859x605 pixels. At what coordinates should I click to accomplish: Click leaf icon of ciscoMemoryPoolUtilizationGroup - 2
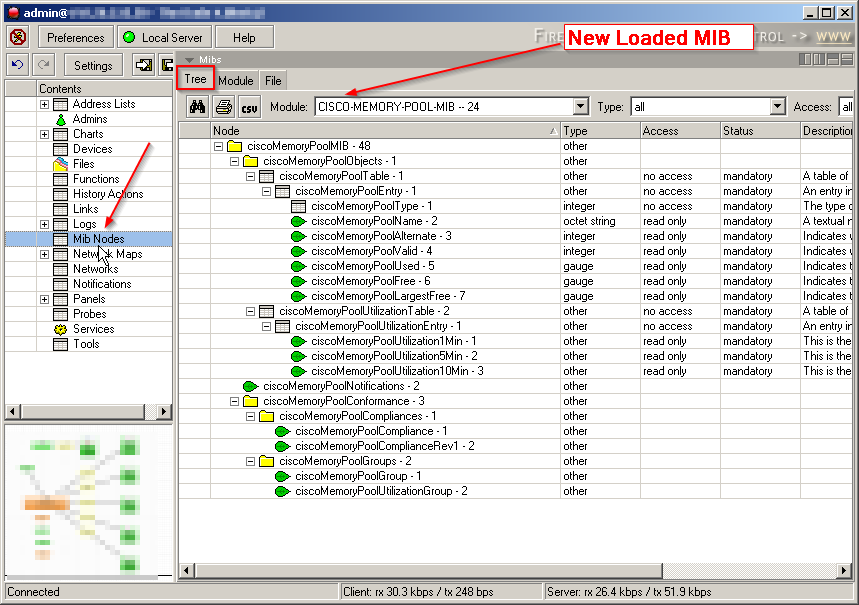(282, 492)
